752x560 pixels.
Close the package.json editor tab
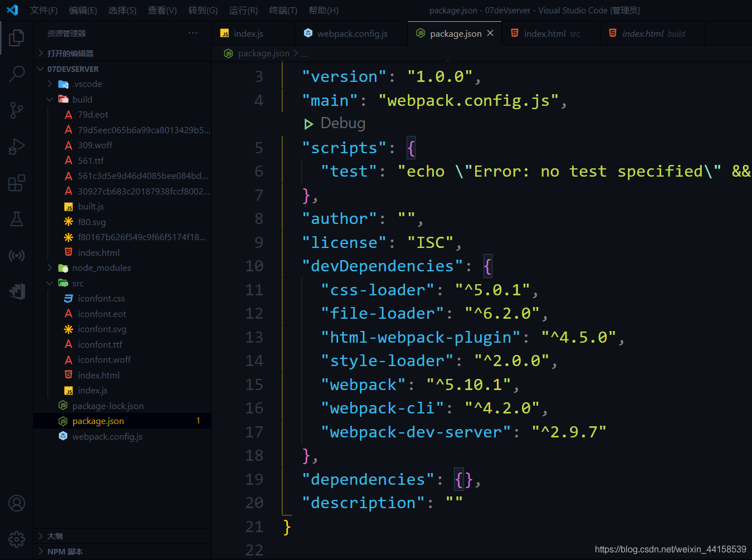coord(490,33)
